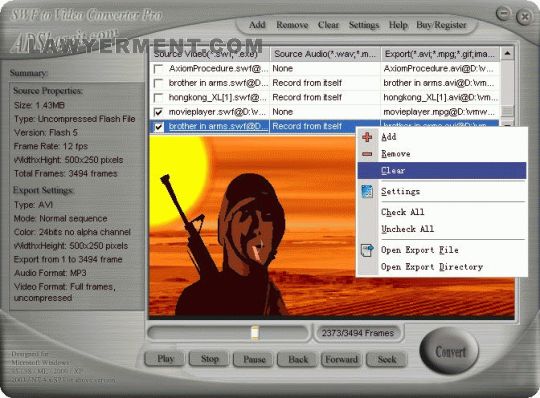Click Clear in the top toolbar
Viewport: 540px width, 398px height.
(329, 25)
